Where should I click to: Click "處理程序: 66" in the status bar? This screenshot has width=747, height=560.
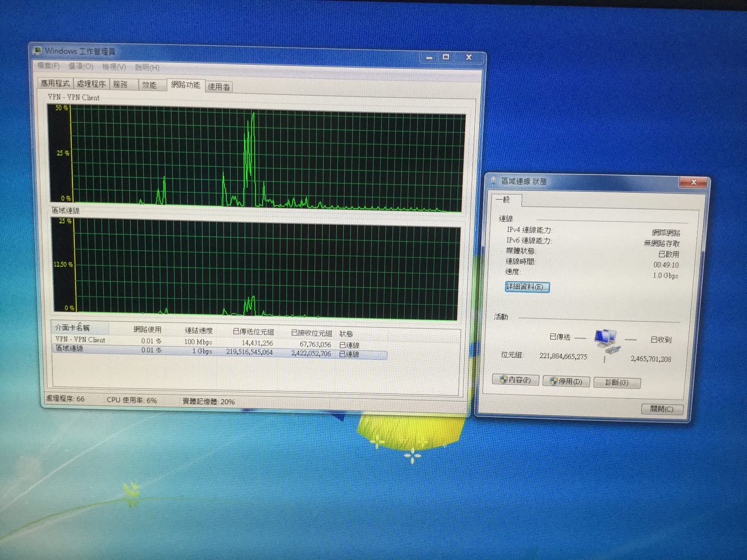click(x=65, y=399)
